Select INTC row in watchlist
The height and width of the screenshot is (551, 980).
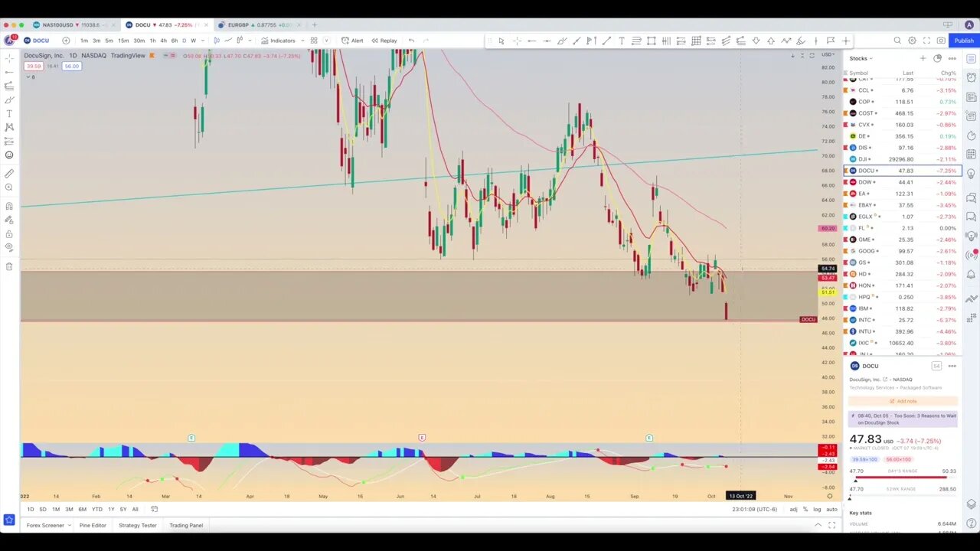(902, 320)
